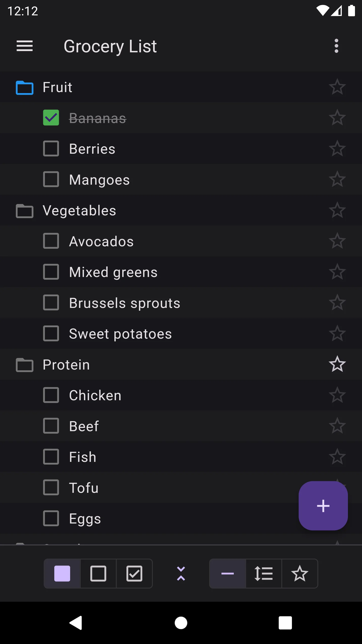Screen dimensions: 362x644
Task: Open the three-dot overflow menu
Action: click(x=336, y=46)
